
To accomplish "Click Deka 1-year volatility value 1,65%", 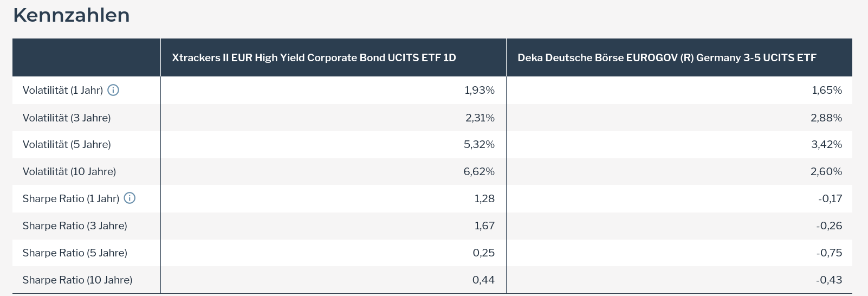I will point(827,91).
